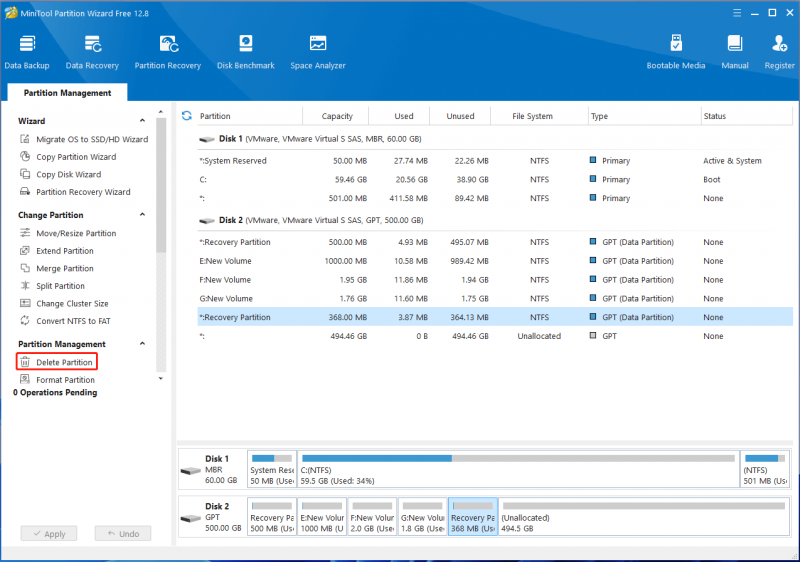
Task: Click sidebar scroll up arrow
Action: 161,112
